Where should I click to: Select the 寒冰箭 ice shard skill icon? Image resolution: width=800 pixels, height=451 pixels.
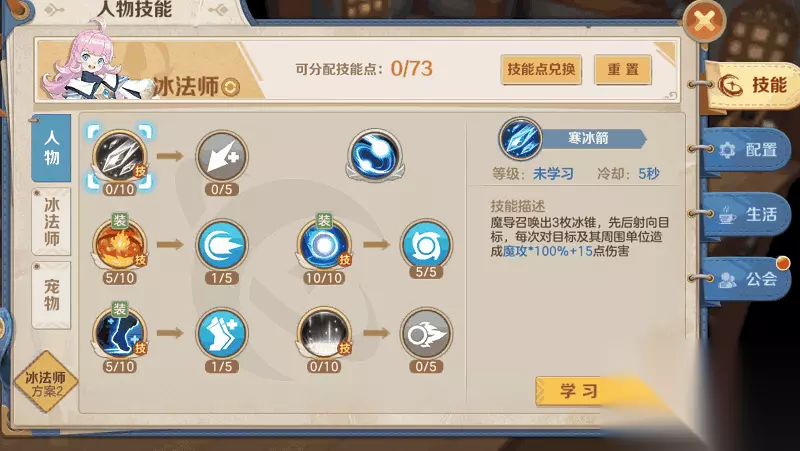119,156
